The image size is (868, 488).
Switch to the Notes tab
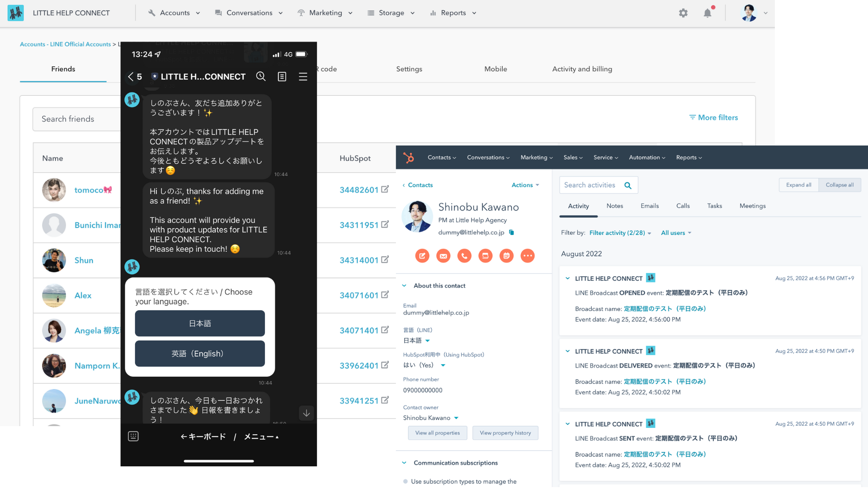615,206
